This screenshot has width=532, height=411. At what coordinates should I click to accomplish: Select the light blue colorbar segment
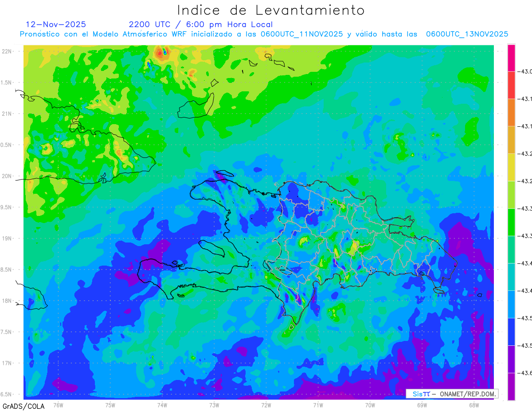[511, 305]
